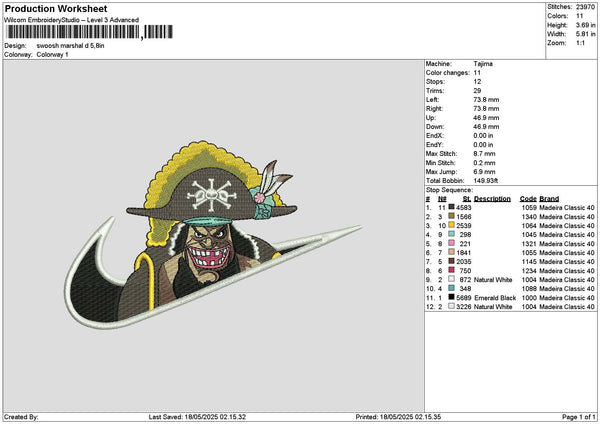600x424 pixels.
Task: Select the Width value 5.81 in
Action: [585, 34]
